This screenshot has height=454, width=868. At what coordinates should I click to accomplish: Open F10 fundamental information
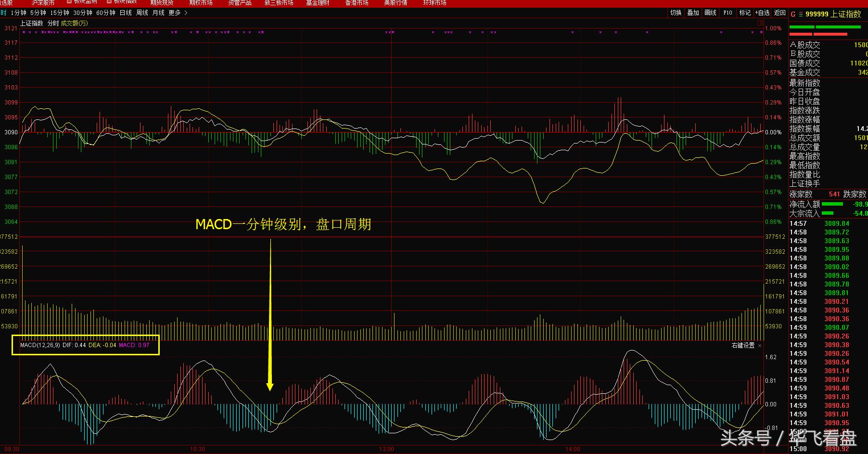727,13
